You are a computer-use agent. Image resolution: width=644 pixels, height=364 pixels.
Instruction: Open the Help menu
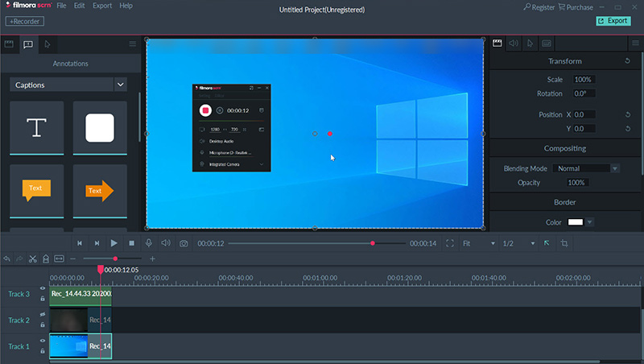click(x=126, y=6)
